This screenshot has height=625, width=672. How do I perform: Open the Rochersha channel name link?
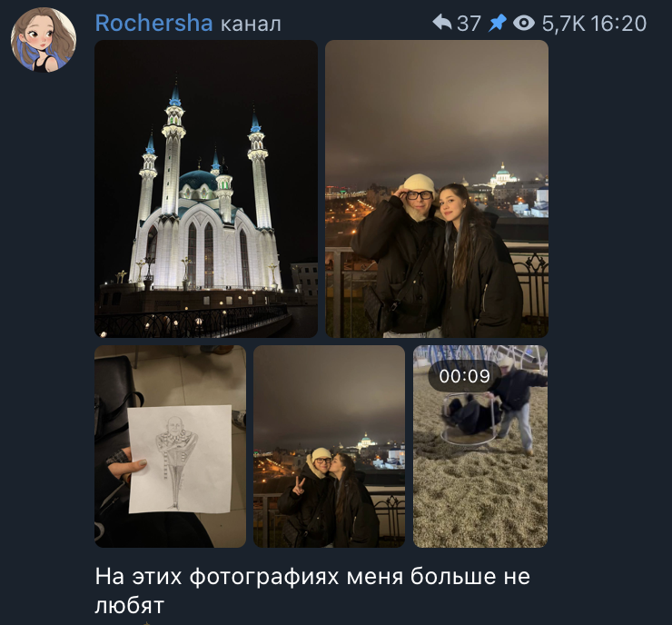coord(153,23)
